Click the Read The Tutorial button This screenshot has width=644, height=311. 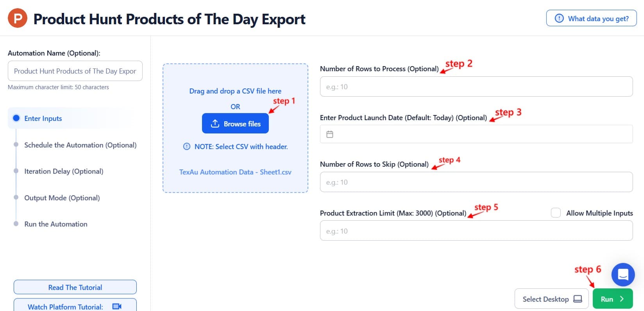pyautogui.click(x=75, y=287)
